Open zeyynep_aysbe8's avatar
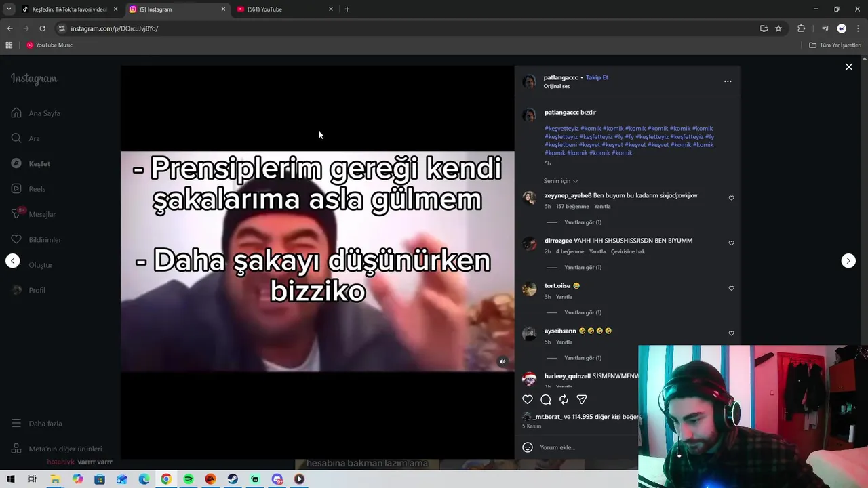 [x=530, y=198]
